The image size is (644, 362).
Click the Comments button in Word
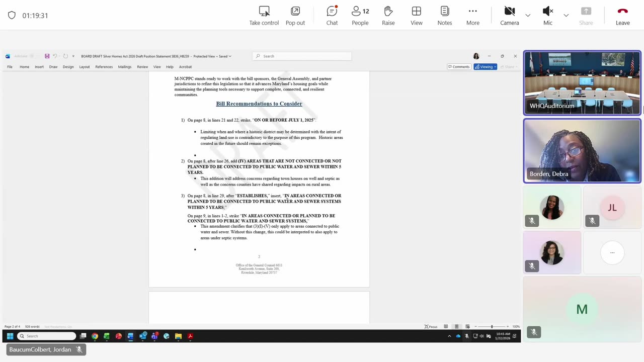tap(459, 67)
